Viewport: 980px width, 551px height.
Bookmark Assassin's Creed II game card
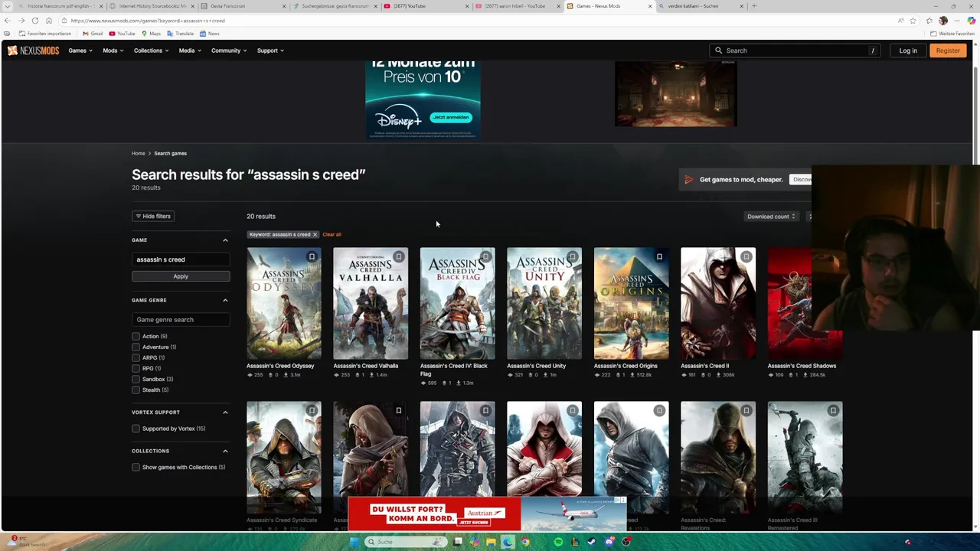click(746, 257)
